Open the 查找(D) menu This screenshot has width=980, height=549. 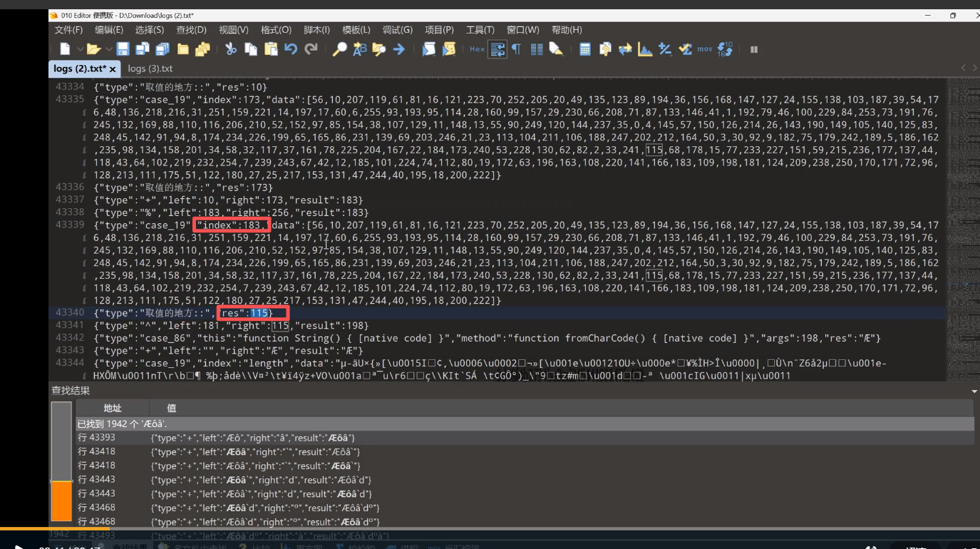(191, 30)
